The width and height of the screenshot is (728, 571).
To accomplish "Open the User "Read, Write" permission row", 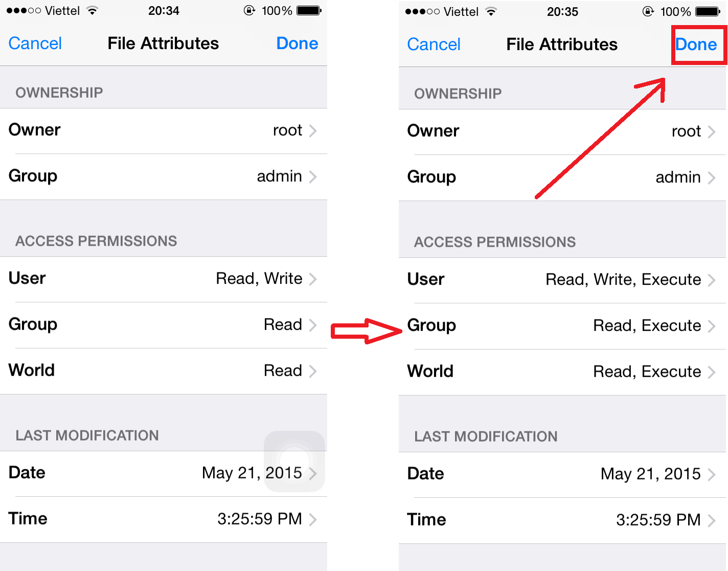I will pyautogui.click(x=164, y=279).
